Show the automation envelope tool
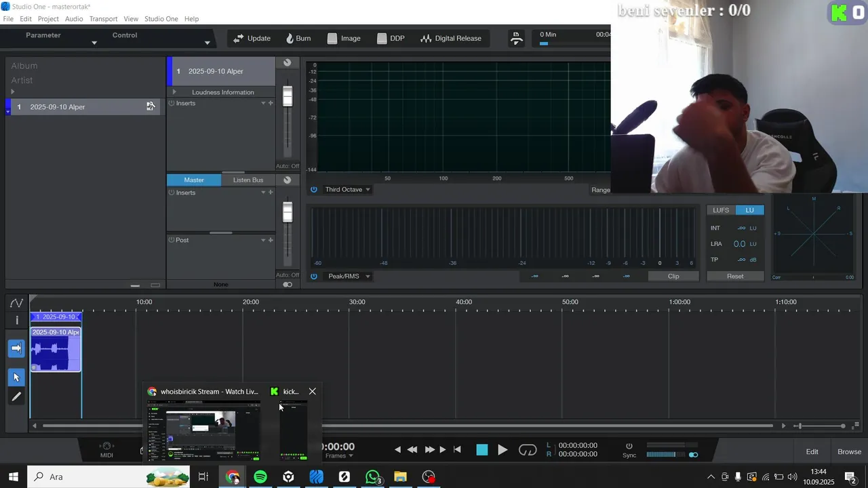868x488 pixels. [16, 303]
